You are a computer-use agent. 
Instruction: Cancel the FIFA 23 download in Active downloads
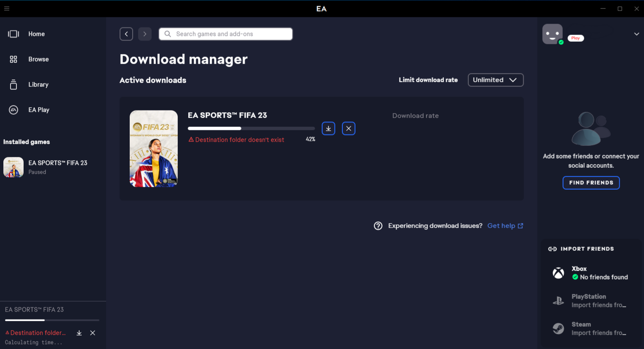coord(349,129)
